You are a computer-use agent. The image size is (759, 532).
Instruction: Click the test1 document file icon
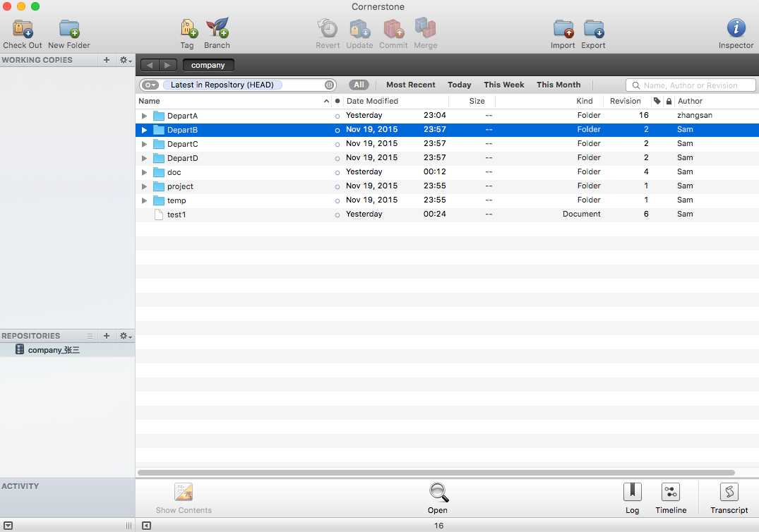pyautogui.click(x=158, y=214)
